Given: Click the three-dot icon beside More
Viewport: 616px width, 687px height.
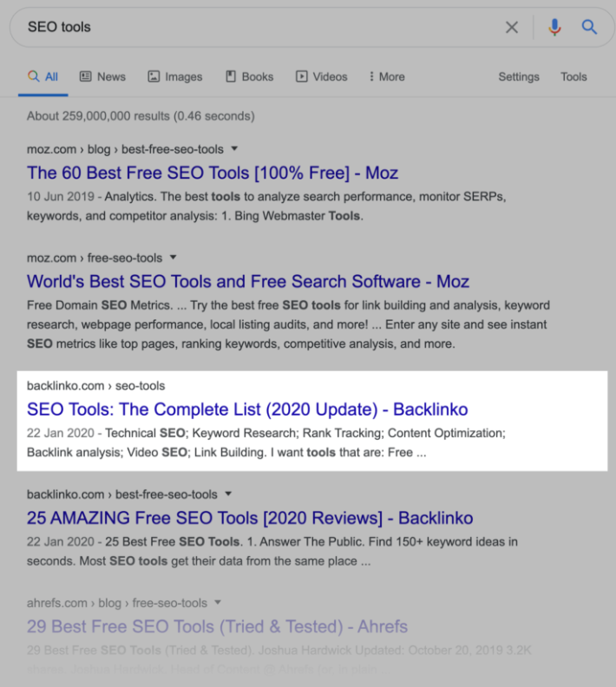Looking at the screenshot, I should coord(371,76).
